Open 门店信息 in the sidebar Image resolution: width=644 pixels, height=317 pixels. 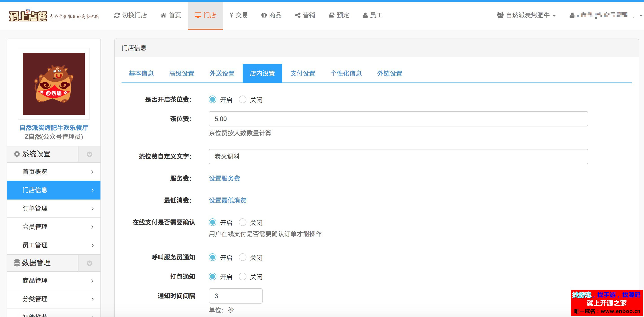(54, 190)
